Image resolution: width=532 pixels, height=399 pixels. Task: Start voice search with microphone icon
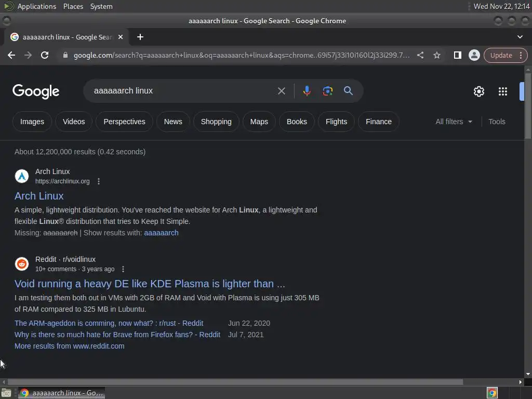307,91
